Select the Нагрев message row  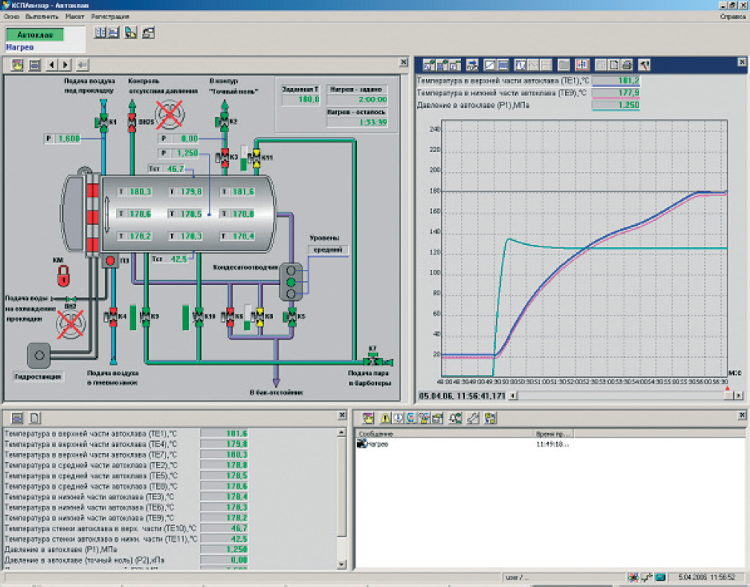click(376, 443)
